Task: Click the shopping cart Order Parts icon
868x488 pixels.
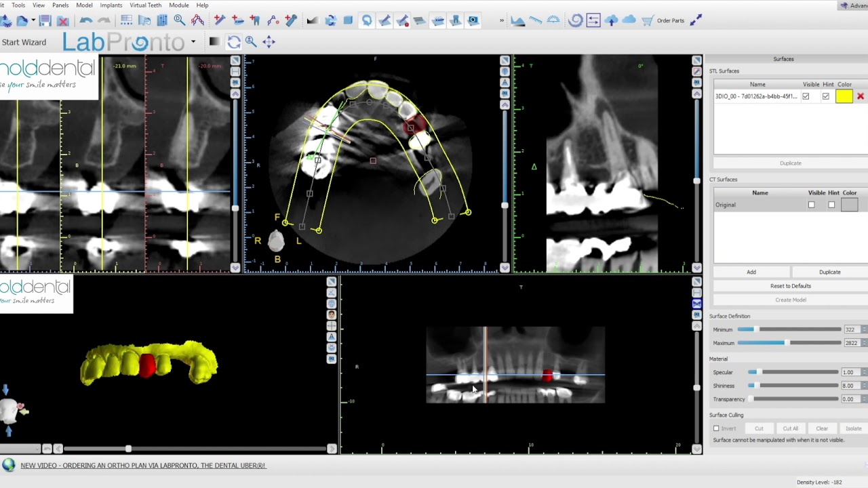Action: pos(648,20)
